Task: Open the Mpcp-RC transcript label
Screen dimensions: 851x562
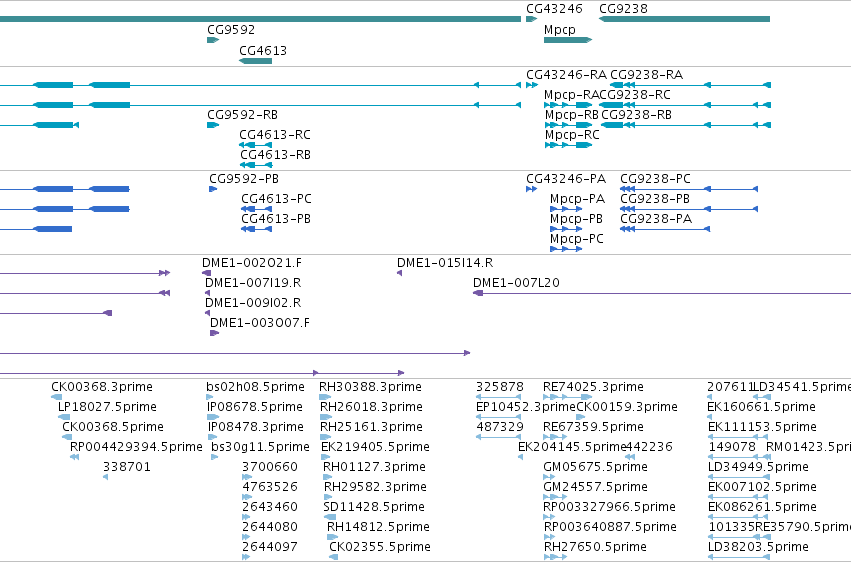Action: pyautogui.click(x=572, y=135)
